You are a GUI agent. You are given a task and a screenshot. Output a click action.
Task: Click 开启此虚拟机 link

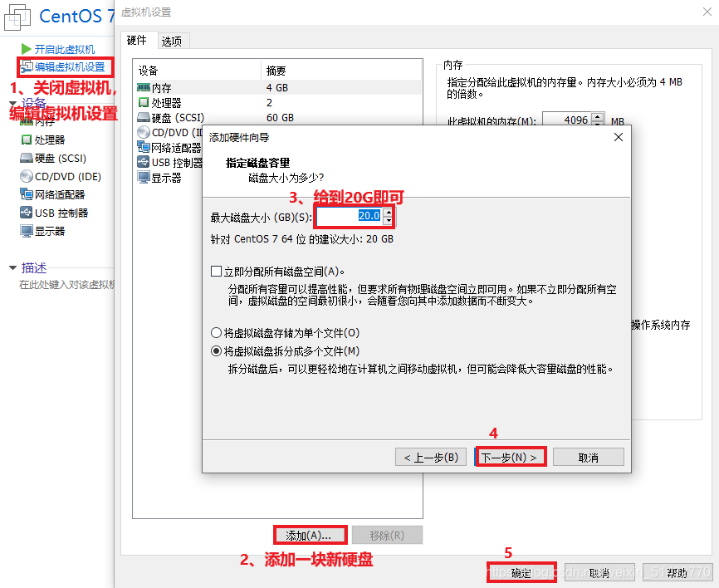tap(65, 49)
